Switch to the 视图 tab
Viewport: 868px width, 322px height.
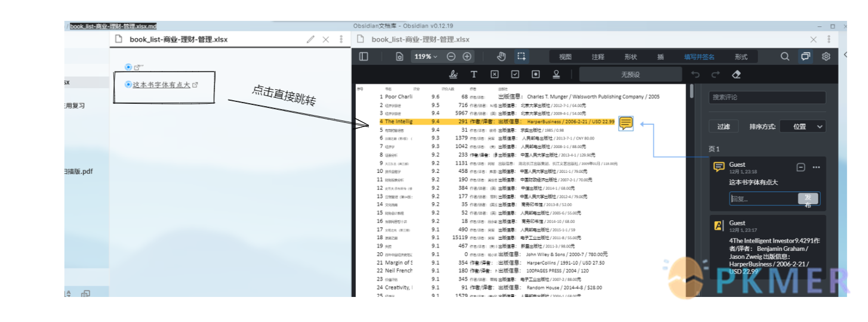(x=565, y=57)
